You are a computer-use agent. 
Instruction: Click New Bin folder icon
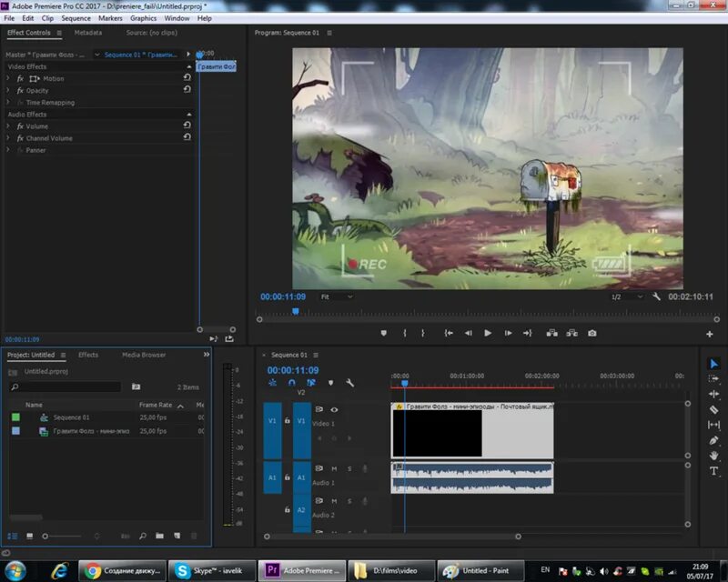pyautogui.click(x=160, y=536)
